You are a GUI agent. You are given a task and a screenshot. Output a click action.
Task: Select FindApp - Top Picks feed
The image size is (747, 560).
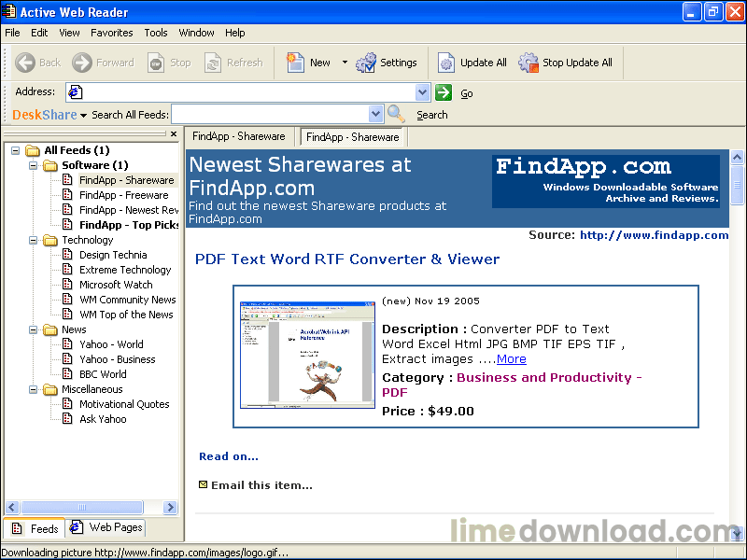129,225
